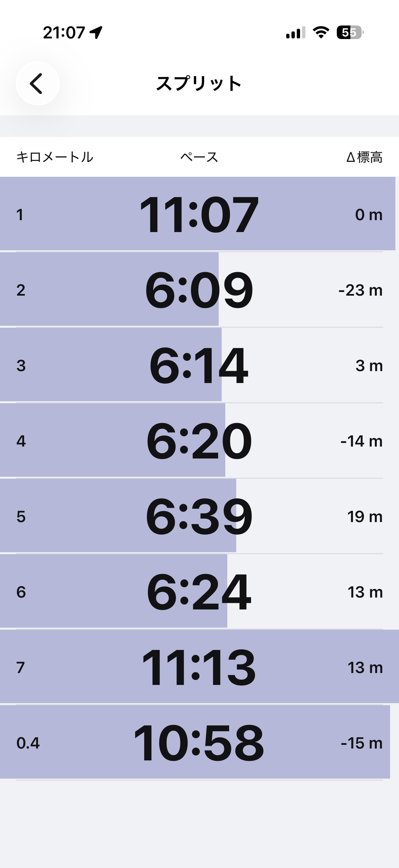The image size is (399, 868).
Task: Select the 6:09 pace split
Action: (x=199, y=290)
